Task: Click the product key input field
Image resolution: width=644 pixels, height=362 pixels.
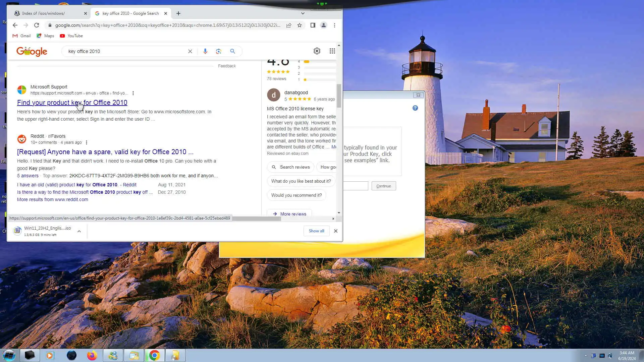Action: [356, 186]
